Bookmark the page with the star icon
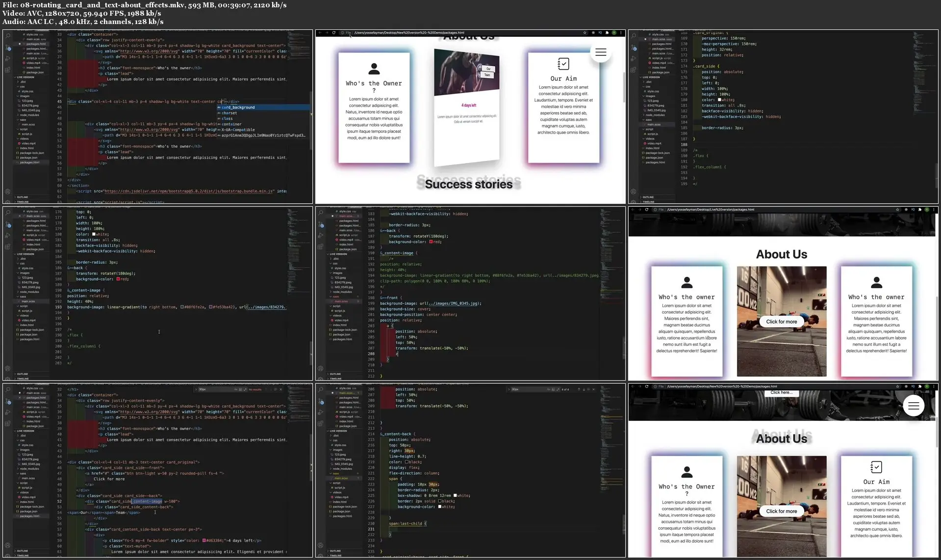941x560 pixels. tap(584, 32)
